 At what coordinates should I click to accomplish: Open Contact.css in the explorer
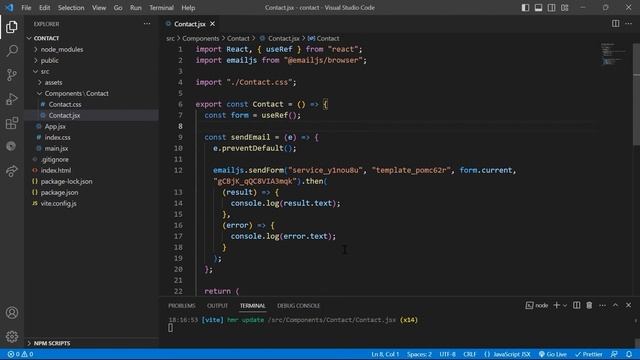click(91, 104)
